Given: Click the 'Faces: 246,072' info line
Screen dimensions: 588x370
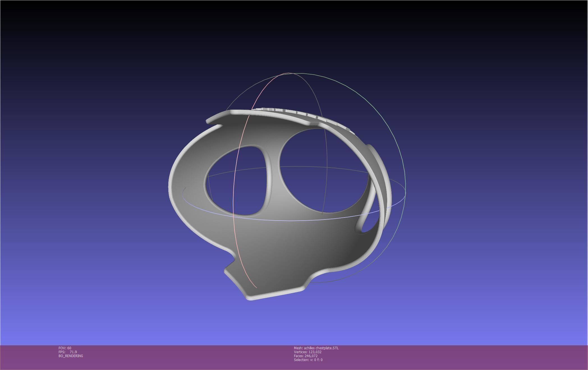Looking at the screenshot, I should coord(306,356).
